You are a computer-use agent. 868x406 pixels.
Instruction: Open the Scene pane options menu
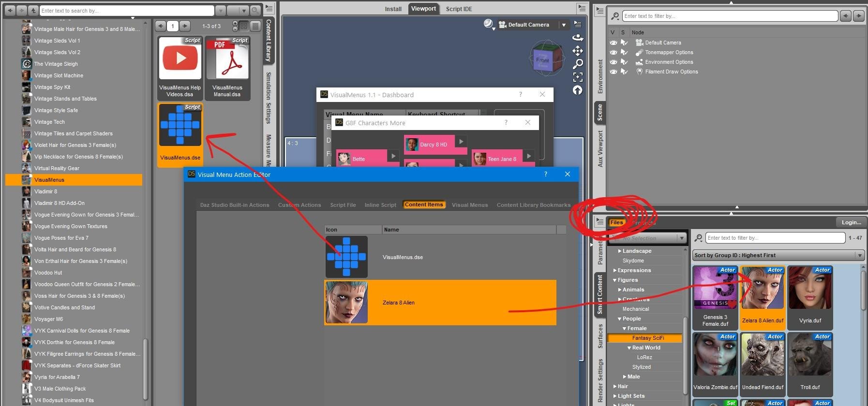pos(599,11)
